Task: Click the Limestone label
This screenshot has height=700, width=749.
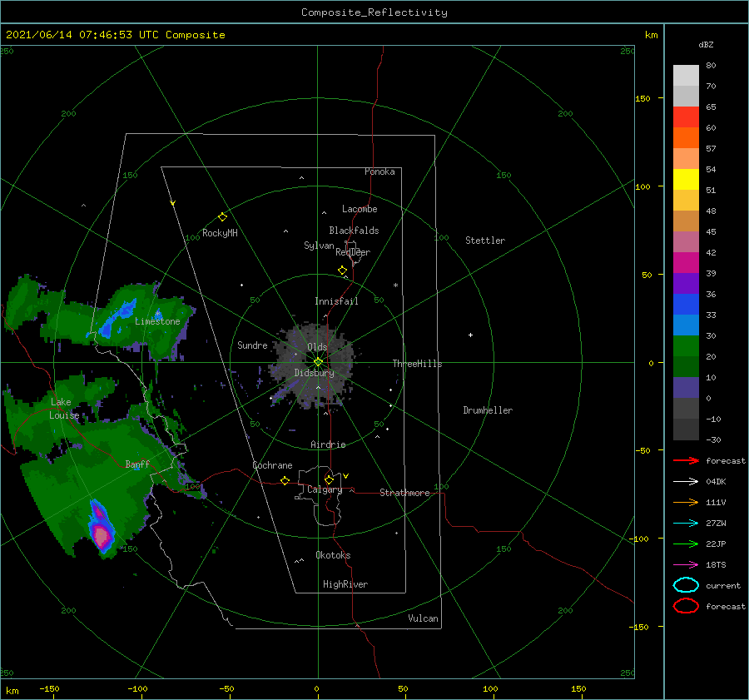Action: 157,321
